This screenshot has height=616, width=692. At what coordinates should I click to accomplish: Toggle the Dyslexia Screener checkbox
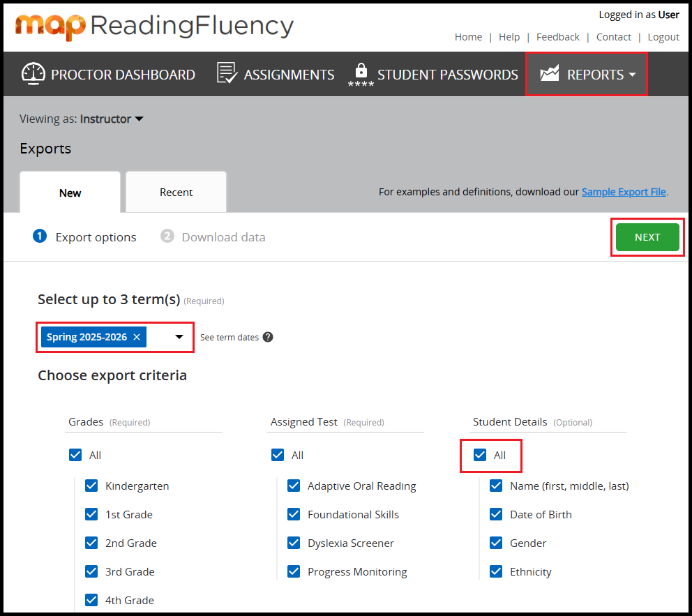click(x=294, y=543)
